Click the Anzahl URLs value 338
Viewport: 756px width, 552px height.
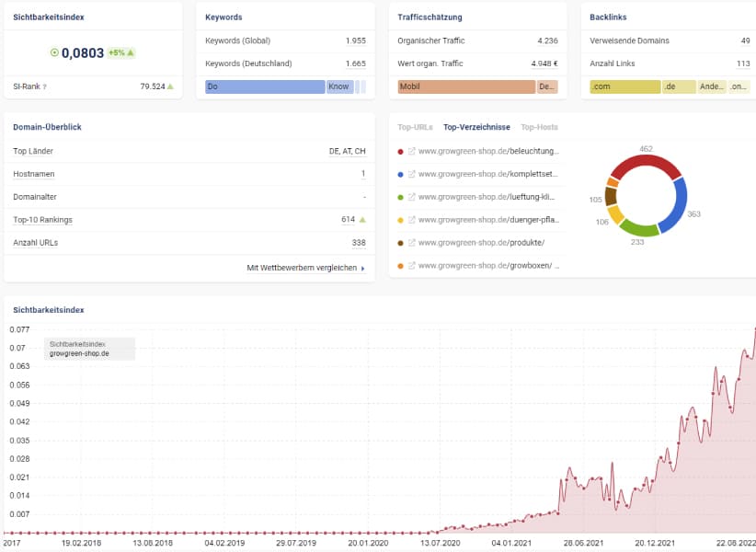point(358,243)
